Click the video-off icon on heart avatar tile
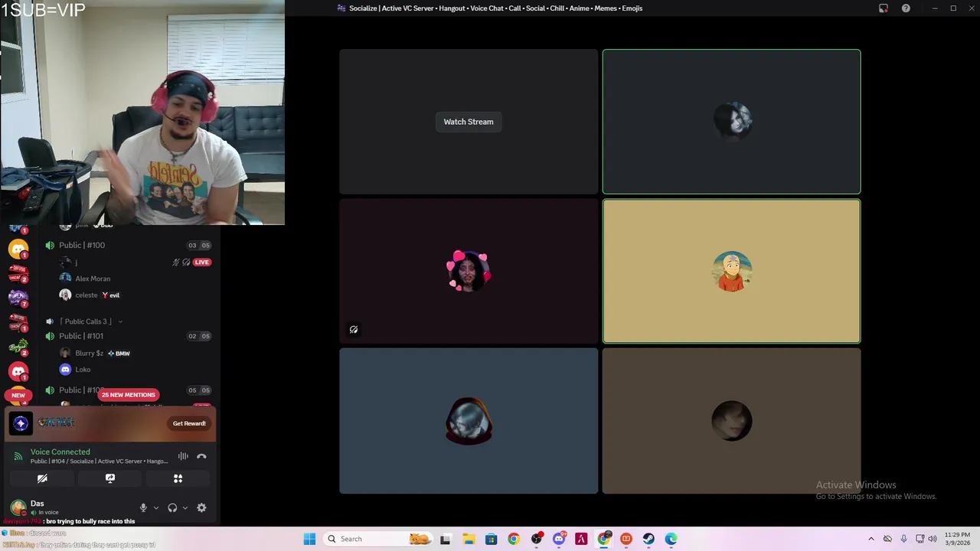The image size is (980, 551). tap(354, 330)
